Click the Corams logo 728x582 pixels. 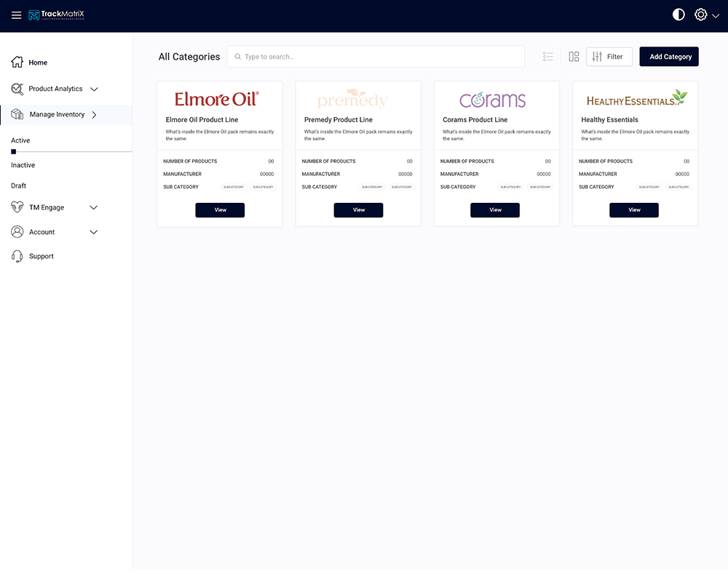(x=493, y=100)
